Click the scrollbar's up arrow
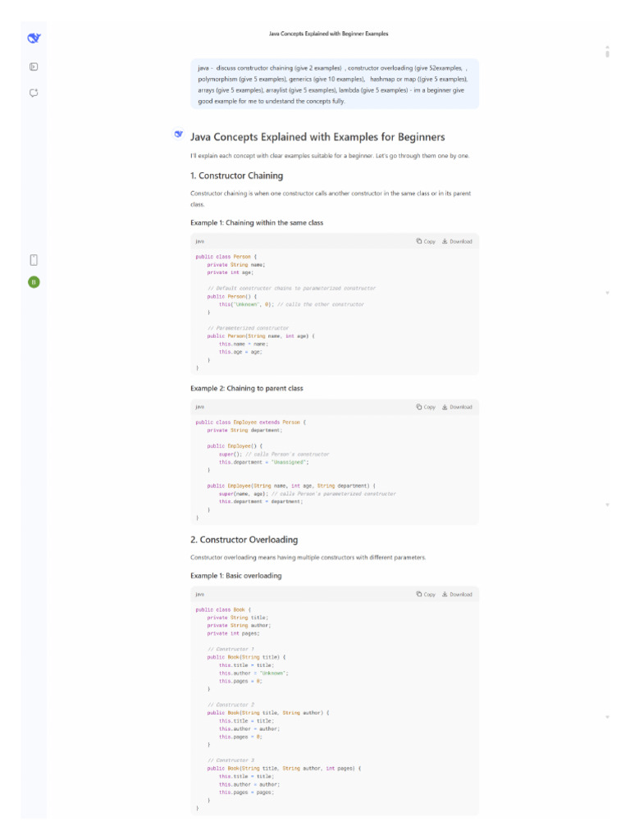The height and width of the screenshot is (840, 630). 607,47
